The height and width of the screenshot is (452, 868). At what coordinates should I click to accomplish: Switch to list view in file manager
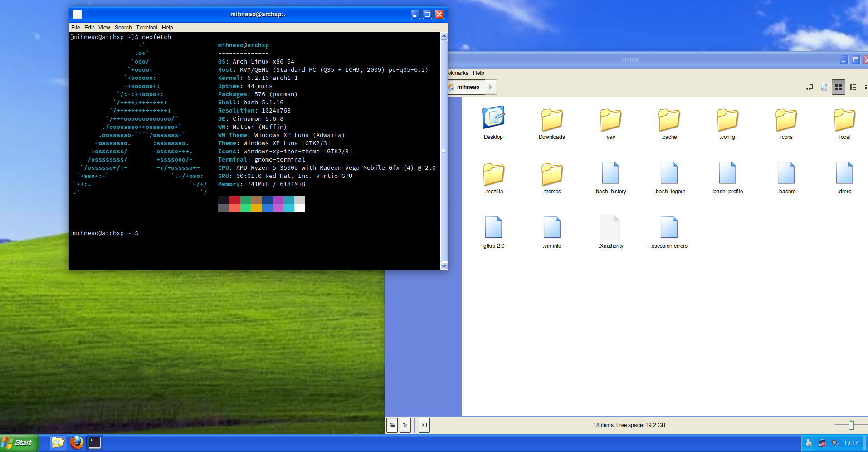pos(853,87)
